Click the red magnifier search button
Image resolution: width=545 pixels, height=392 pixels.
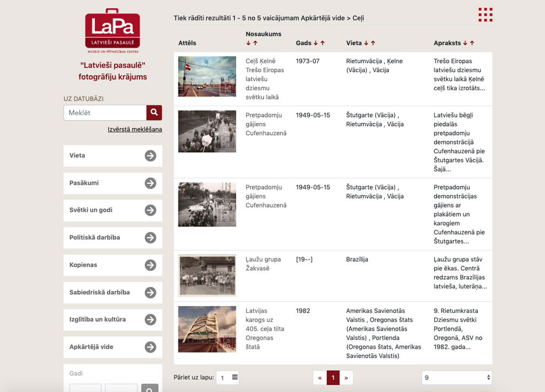[154, 113]
